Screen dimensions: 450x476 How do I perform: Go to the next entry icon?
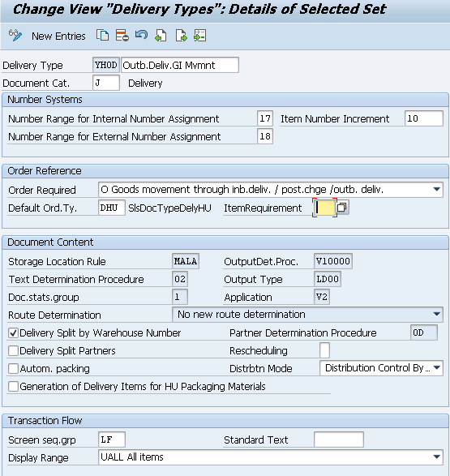[181, 36]
